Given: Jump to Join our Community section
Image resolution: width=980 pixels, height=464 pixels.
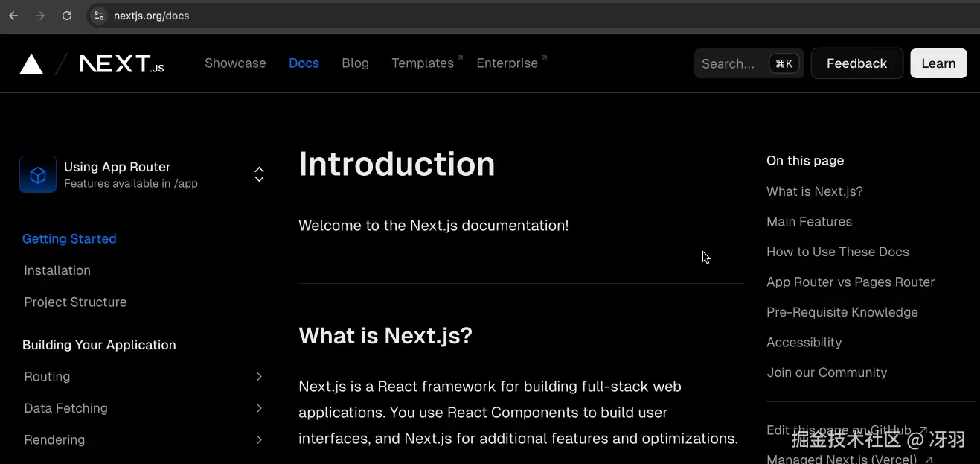Looking at the screenshot, I should tap(827, 372).
